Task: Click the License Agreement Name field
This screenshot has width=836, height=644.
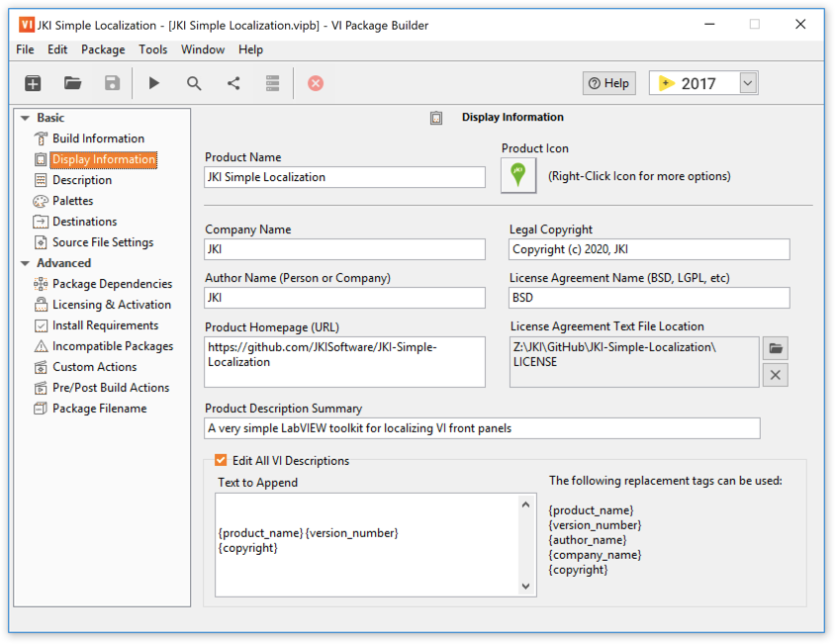Action: point(649,298)
